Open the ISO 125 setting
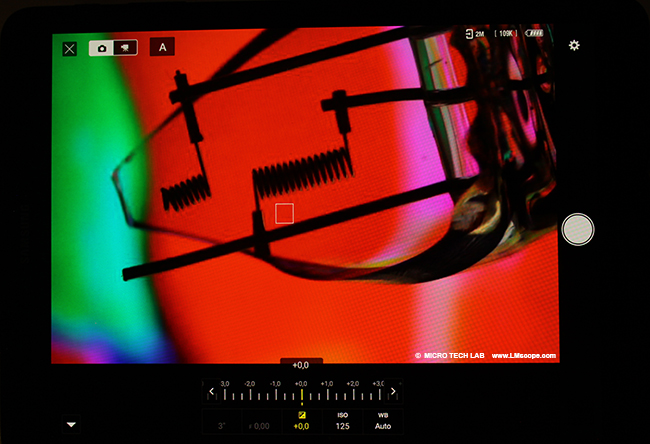Viewport: 650px width, 444px height. [342, 420]
